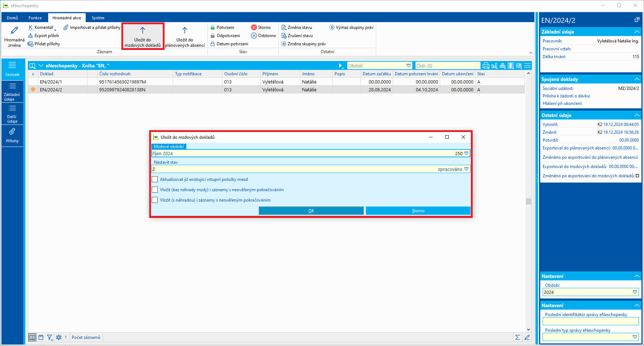Click the bar chart icon in grid toolbar

point(494,66)
